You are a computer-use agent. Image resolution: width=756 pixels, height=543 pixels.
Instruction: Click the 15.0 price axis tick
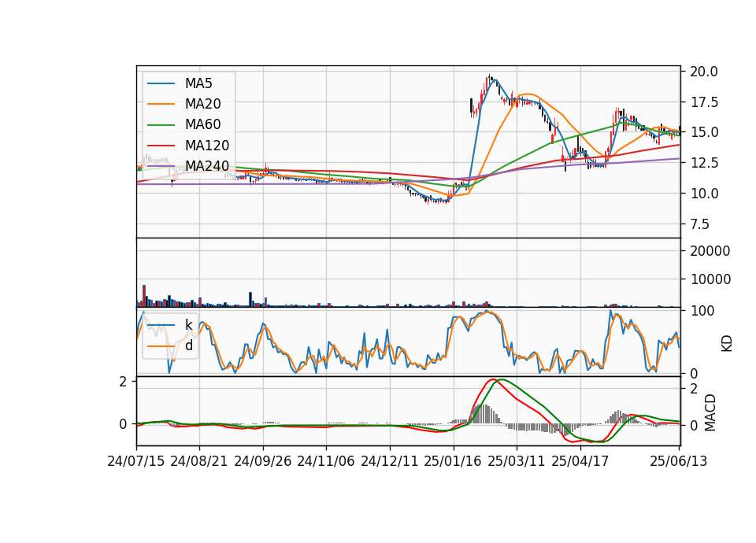(x=703, y=132)
